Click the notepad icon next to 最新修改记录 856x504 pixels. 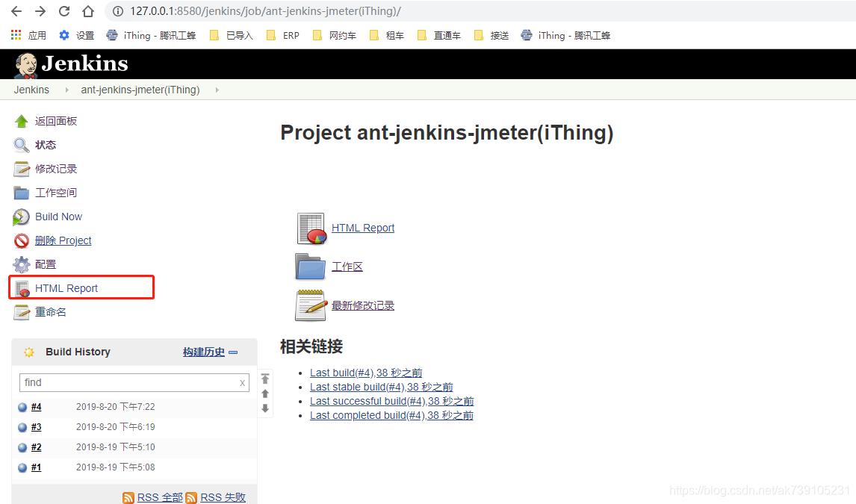point(311,305)
